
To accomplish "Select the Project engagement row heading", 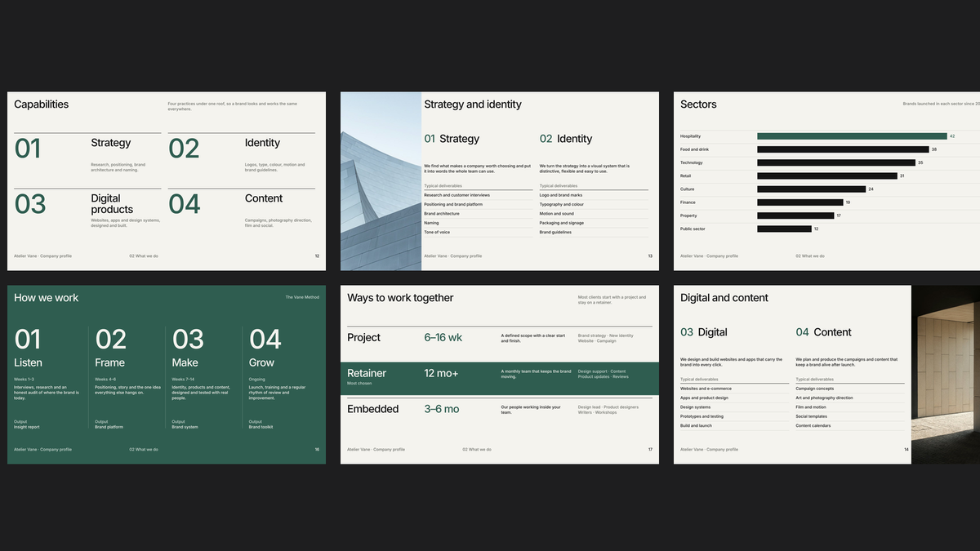I will (364, 337).
